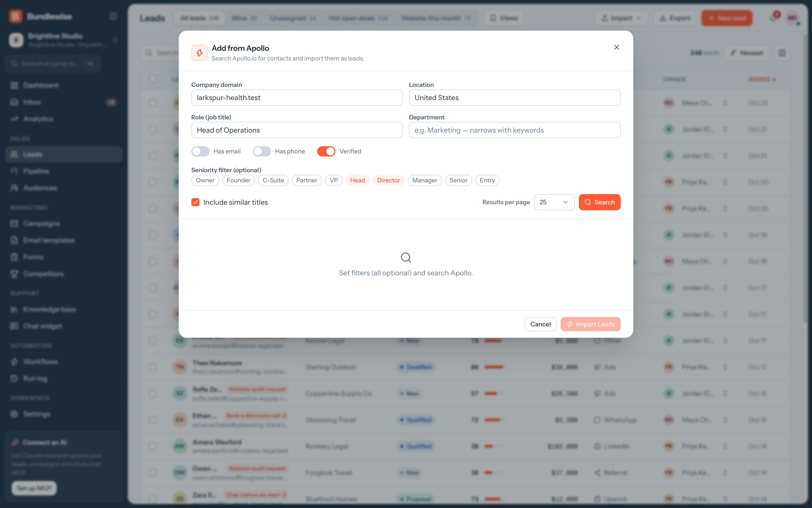Click the Search button to query Apollo
The image size is (812, 508).
(x=599, y=202)
